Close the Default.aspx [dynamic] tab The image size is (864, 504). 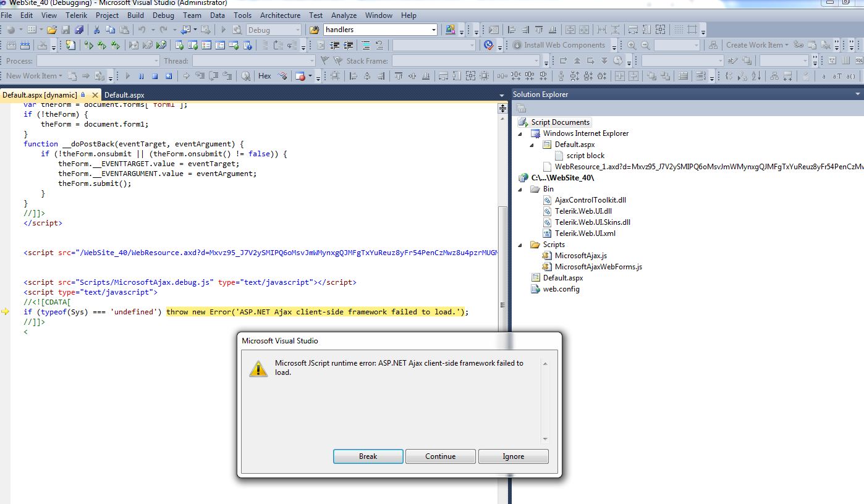95,95
